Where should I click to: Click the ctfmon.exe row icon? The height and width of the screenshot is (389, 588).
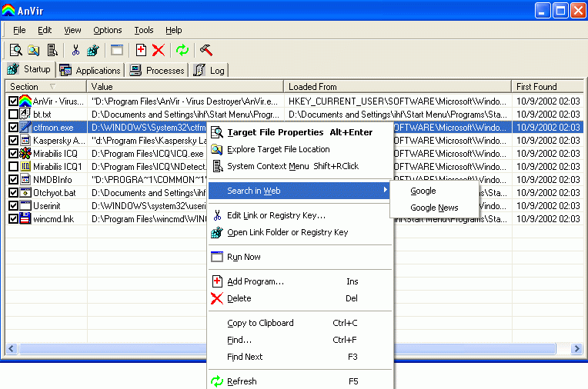pos(25,127)
